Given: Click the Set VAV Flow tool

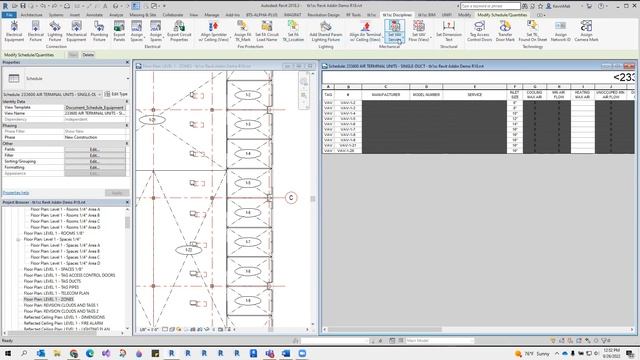Looking at the screenshot, I should click(x=419, y=31).
